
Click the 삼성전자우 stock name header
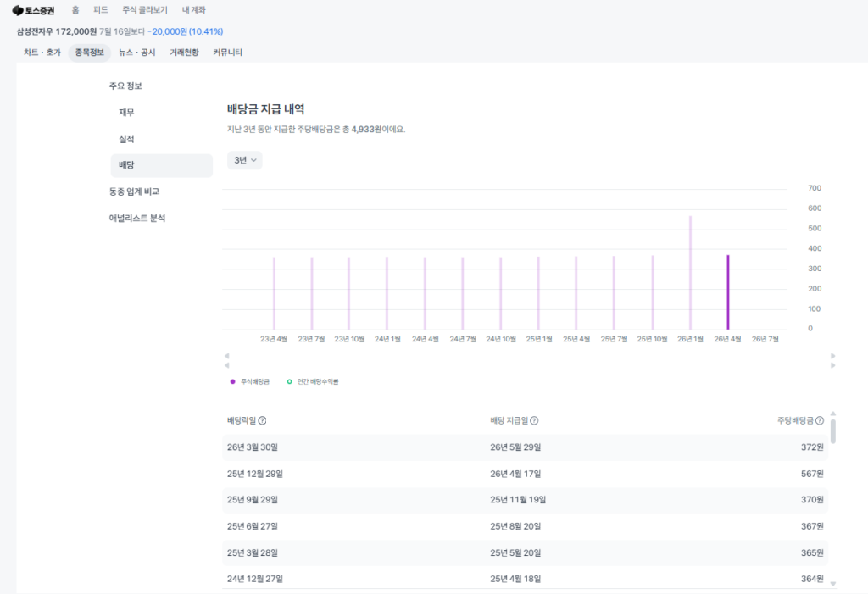coord(34,31)
